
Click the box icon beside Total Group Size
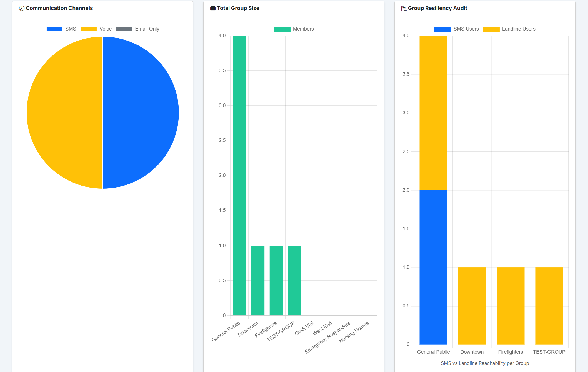pos(213,8)
